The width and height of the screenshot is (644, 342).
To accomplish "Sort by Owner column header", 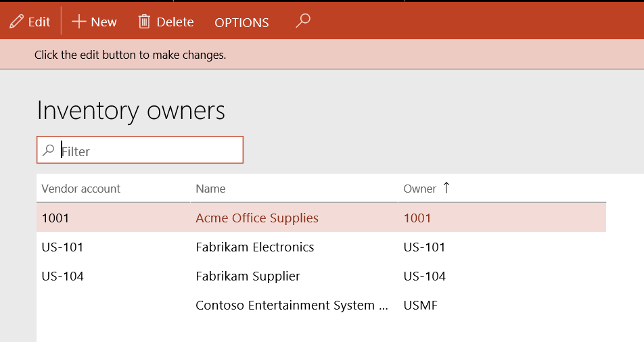I will [x=419, y=189].
